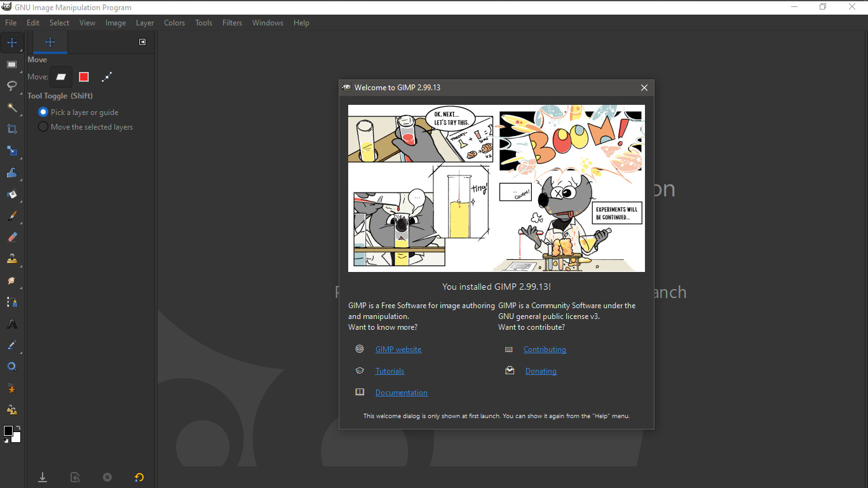The image size is (868, 488).
Task: Set Move to affect layers
Action: [61, 77]
